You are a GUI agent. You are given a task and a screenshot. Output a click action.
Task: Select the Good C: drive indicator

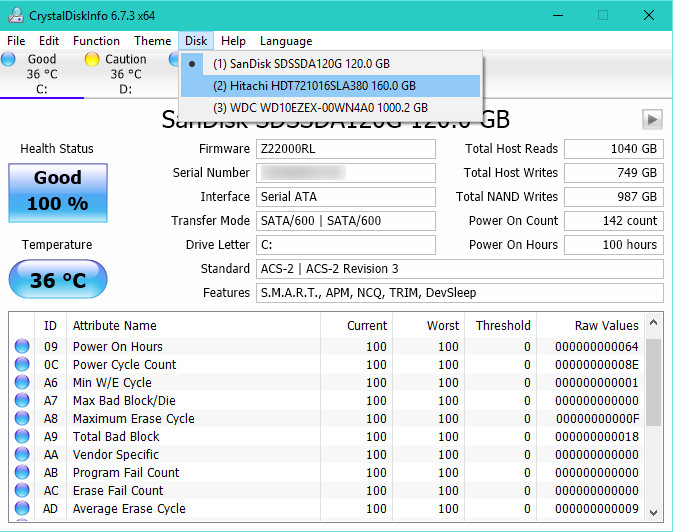pos(42,74)
